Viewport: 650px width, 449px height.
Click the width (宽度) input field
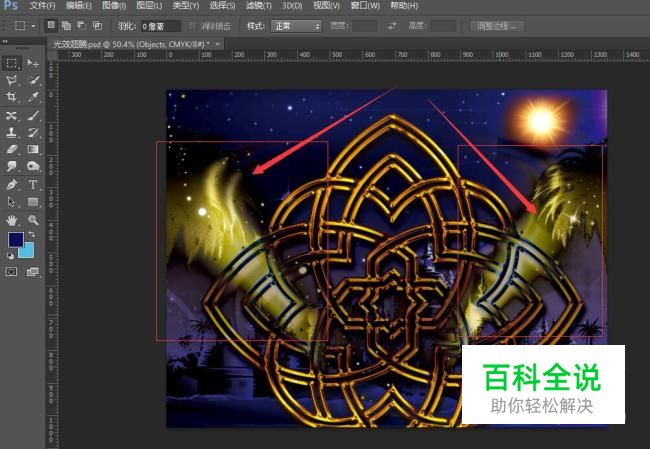coord(364,26)
